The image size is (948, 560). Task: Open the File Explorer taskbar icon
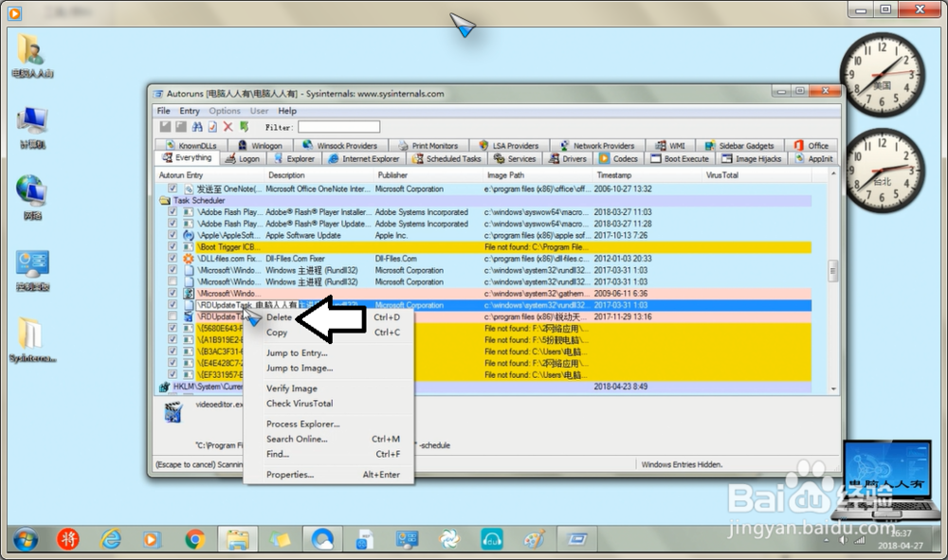pyautogui.click(x=238, y=539)
